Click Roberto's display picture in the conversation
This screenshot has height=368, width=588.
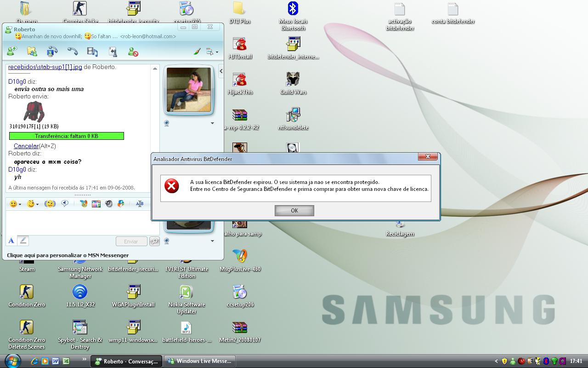[x=189, y=90]
